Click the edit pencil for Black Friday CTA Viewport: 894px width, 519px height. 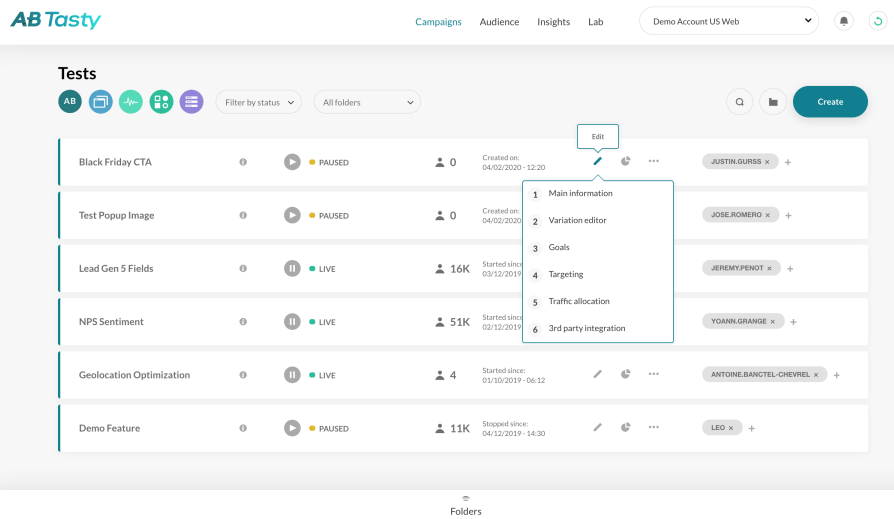[x=598, y=161]
